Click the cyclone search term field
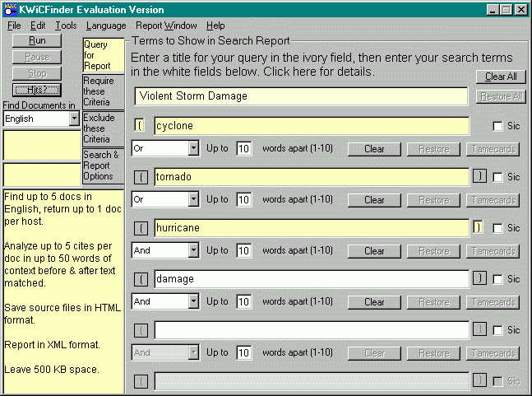Screen dimensions: 532x396 (312, 126)
